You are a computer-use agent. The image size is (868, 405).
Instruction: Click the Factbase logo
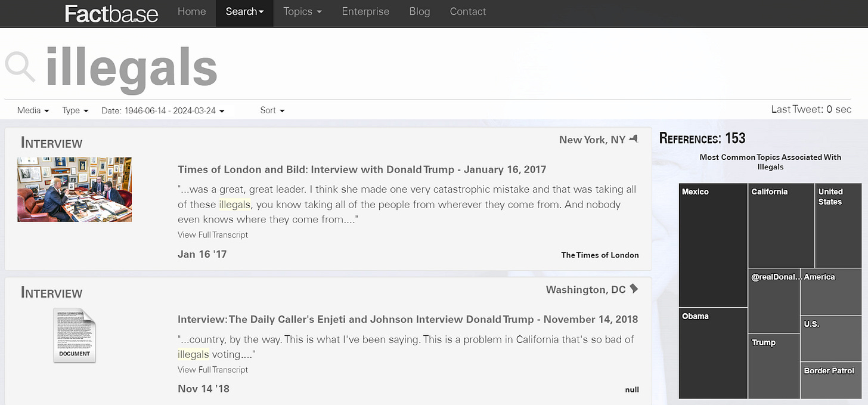pyautogui.click(x=111, y=13)
